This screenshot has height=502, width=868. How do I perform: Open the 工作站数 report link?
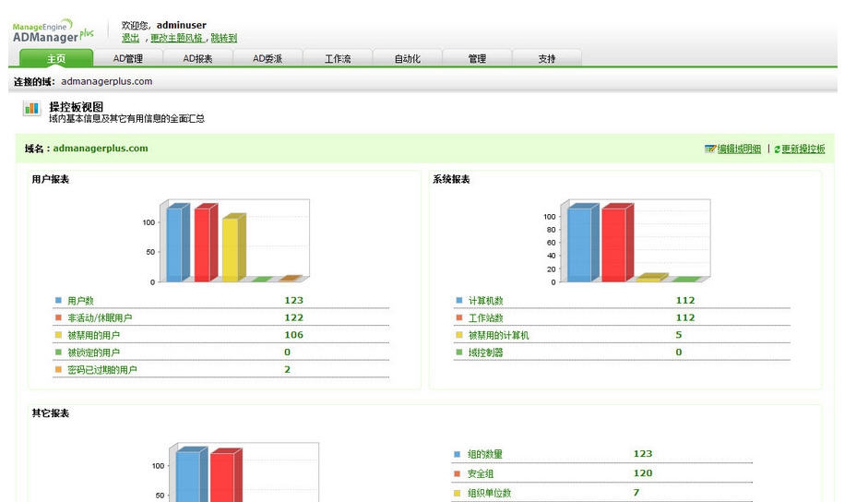pyautogui.click(x=485, y=317)
